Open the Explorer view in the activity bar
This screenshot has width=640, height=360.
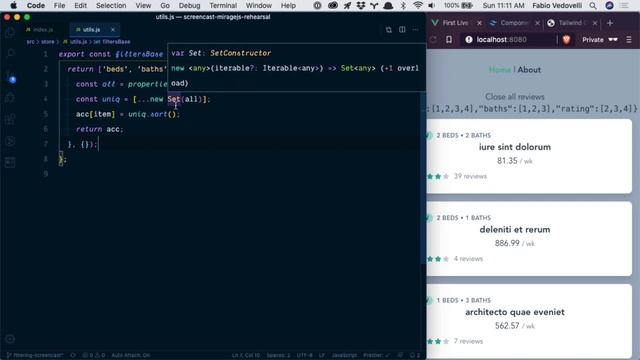tap(10, 32)
